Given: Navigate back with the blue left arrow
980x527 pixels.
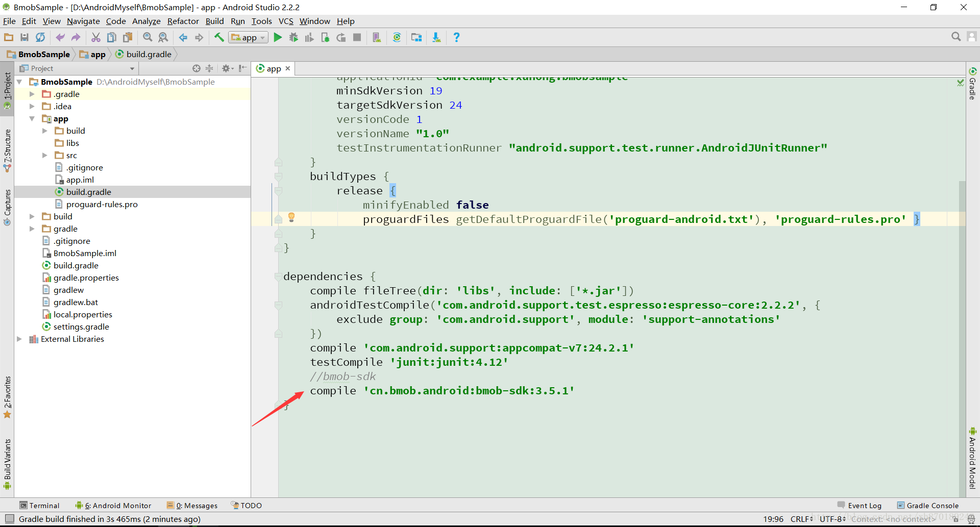Looking at the screenshot, I should 183,37.
